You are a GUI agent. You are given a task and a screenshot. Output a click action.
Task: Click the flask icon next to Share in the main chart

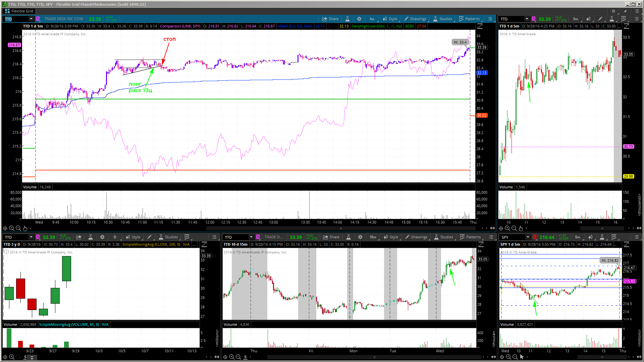pyautogui.click(x=347, y=19)
